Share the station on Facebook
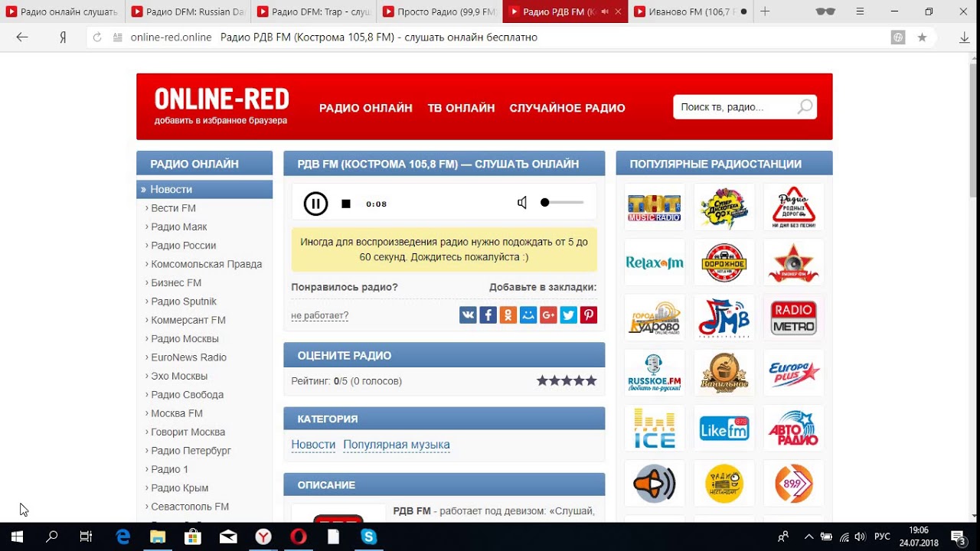980x551 pixels. click(488, 315)
